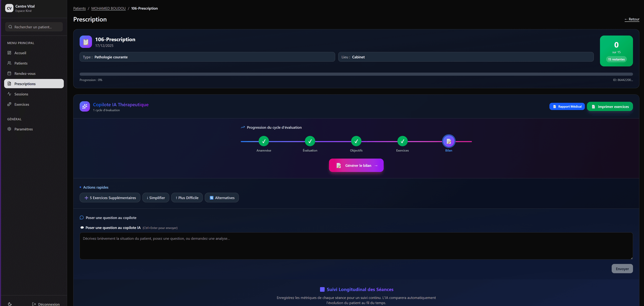
Task: Focus the copilote question text area
Action: coord(356,246)
